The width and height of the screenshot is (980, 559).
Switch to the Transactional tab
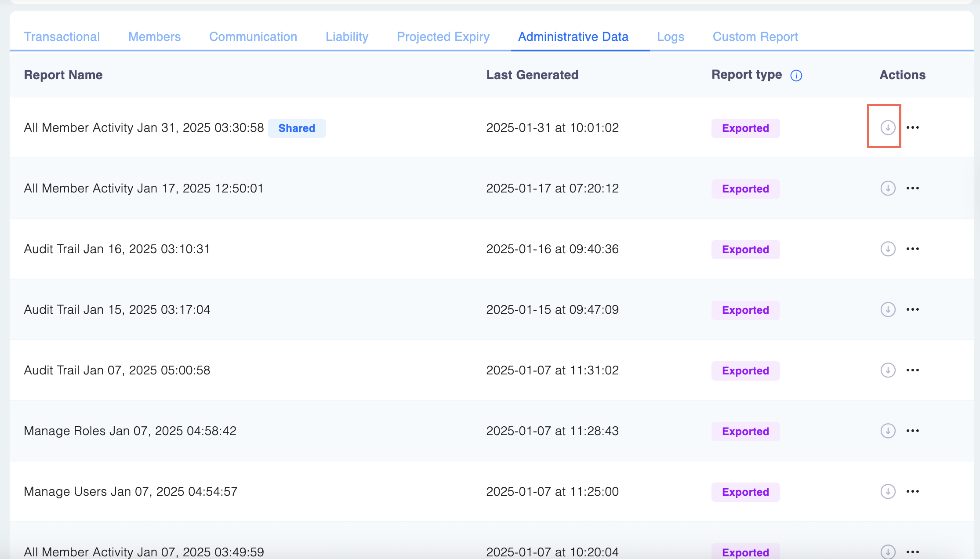point(62,36)
